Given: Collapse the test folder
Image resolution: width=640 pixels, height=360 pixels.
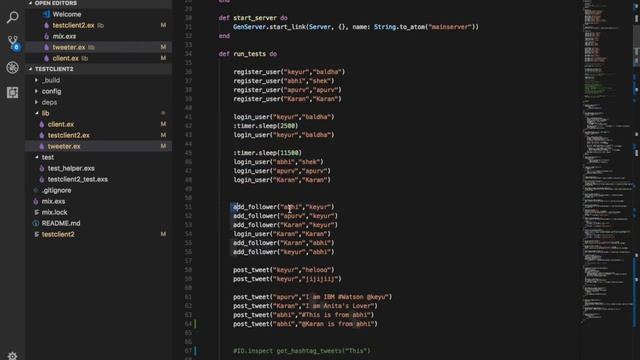Looking at the screenshot, I should (x=47, y=157).
